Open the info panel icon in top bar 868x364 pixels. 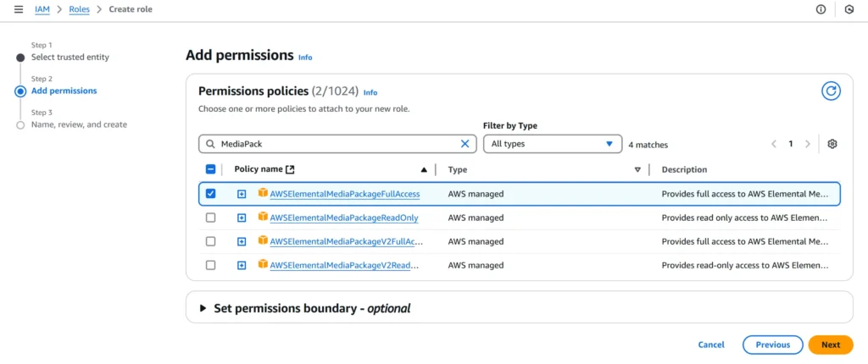click(x=821, y=9)
